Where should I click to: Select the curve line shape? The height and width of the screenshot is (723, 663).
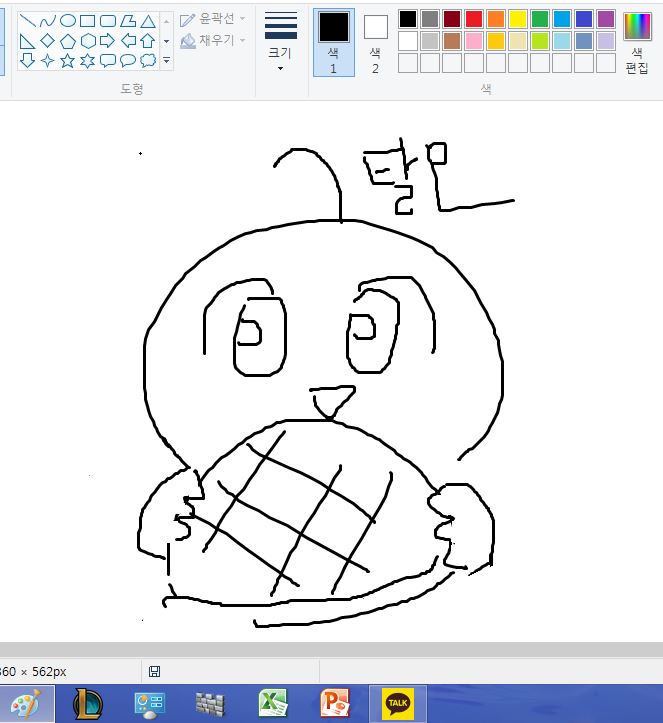(x=48, y=20)
